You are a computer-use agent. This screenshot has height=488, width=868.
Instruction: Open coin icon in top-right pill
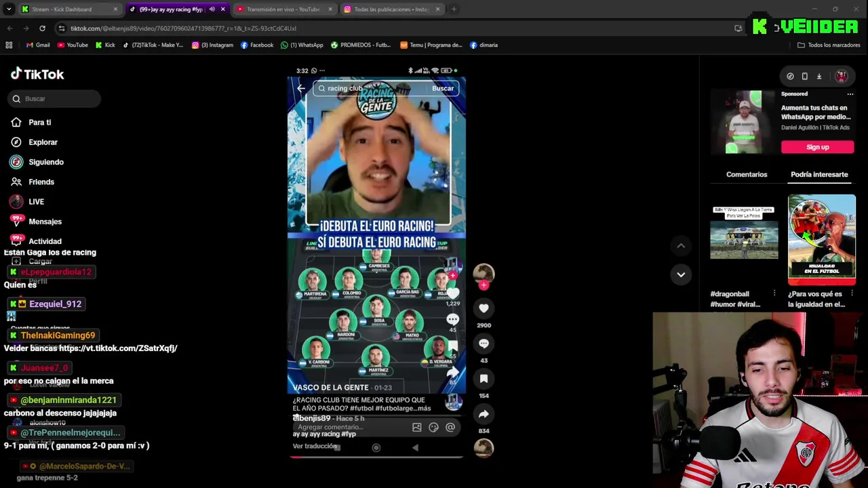790,77
